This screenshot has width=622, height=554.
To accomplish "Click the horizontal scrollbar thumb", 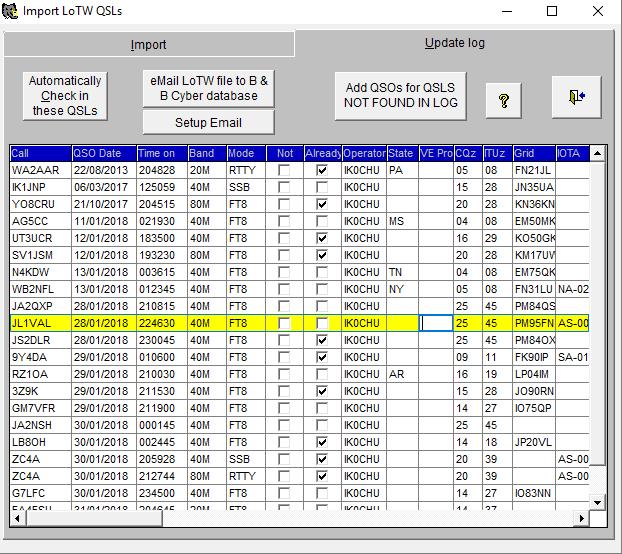I will pyautogui.click(x=94, y=518).
